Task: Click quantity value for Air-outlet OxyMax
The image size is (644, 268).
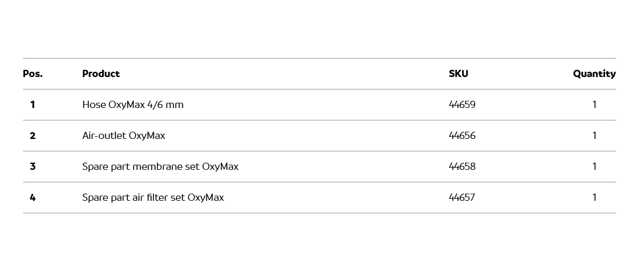Action: (595, 136)
